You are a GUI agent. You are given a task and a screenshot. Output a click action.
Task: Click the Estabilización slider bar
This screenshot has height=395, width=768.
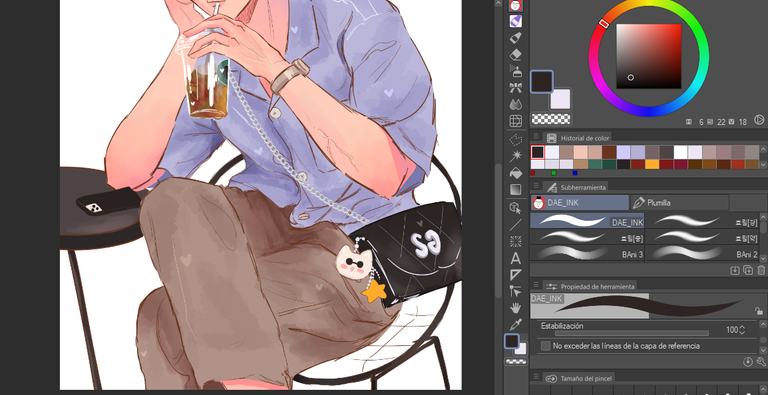[x=631, y=333]
